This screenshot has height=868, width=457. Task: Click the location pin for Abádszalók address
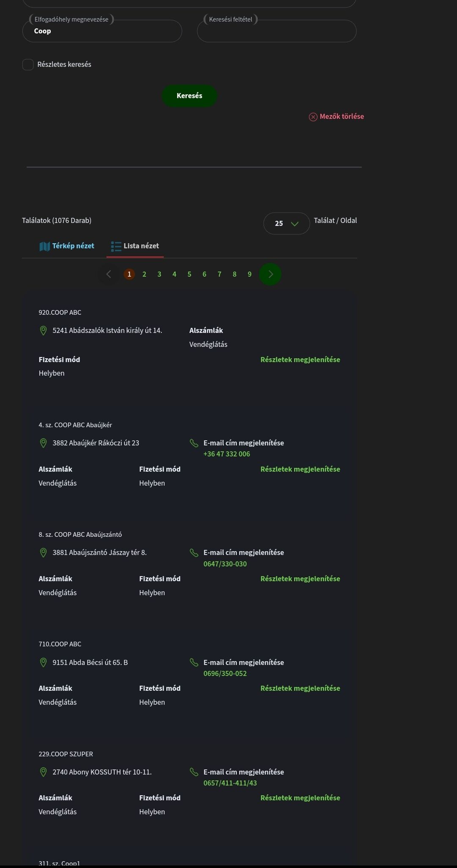click(x=43, y=331)
